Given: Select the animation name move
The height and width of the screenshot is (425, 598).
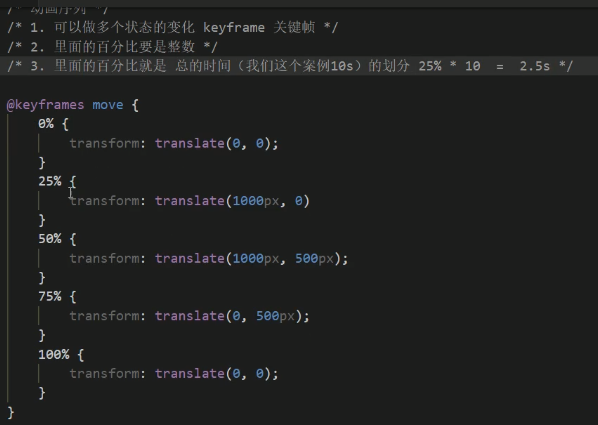Looking at the screenshot, I should 108,105.
